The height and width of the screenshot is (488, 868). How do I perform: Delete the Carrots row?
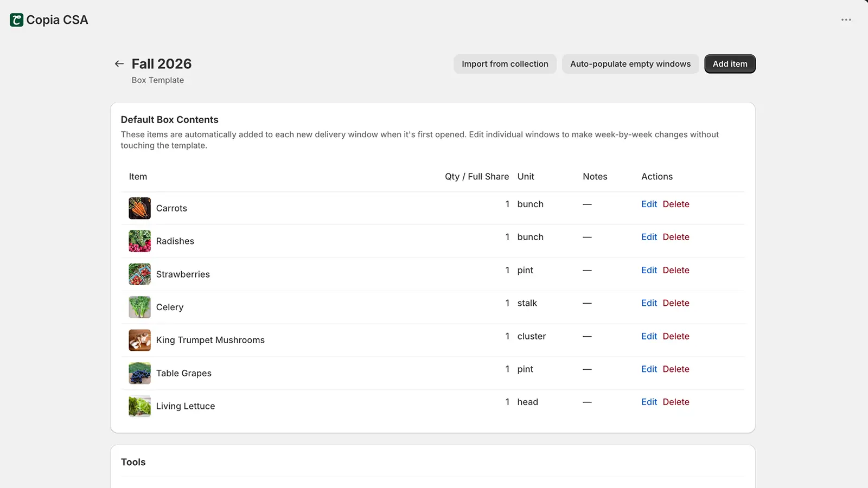click(676, 204)
